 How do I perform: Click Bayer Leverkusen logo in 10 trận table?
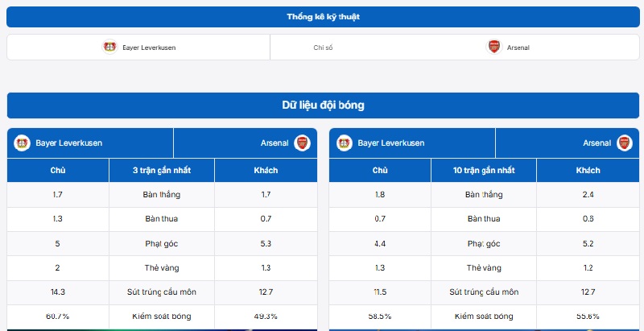click(x=345, y=143)
